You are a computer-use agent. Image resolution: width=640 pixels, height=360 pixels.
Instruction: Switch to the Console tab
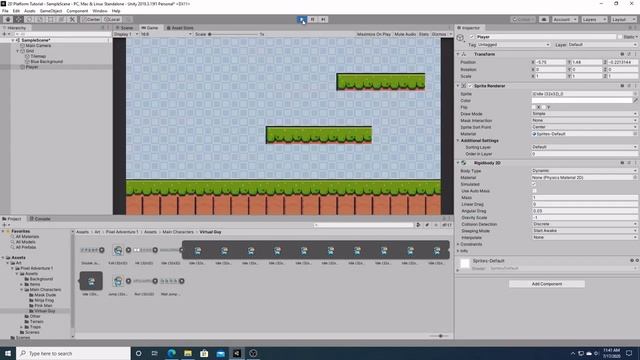point(40,219)
